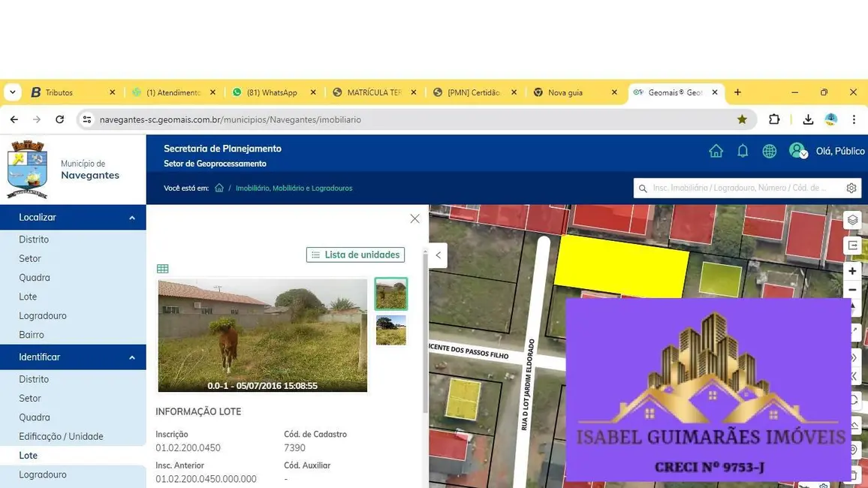Open search settings gear in search bar
This screenshot has width=868, height=488.
(851, 188)
